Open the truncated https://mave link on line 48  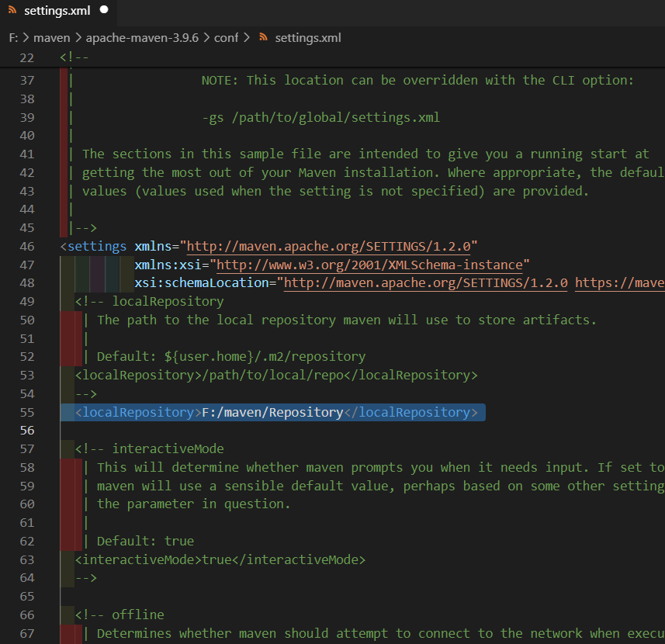pyautogui.click(x=618, y=283)
